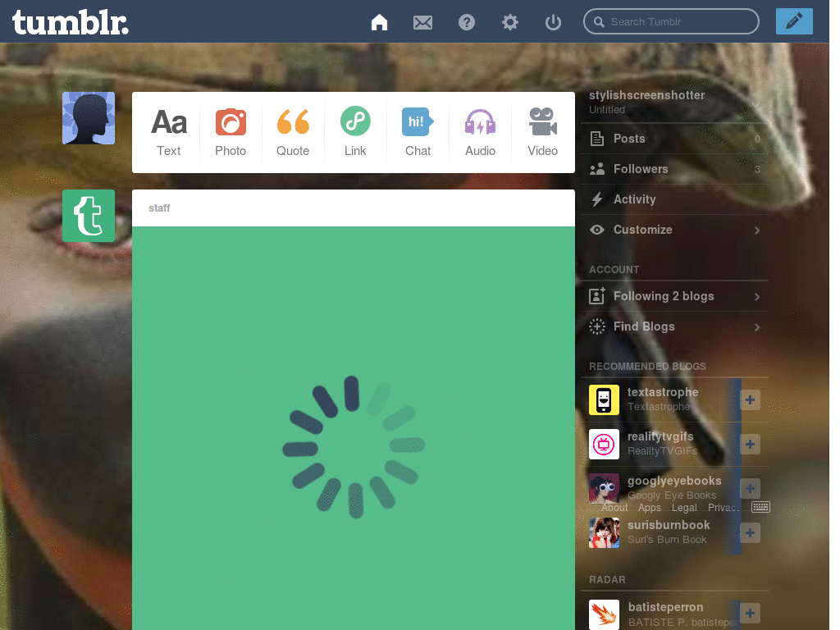Click the Posts document icon
This screenshot has width=840, height=630.
click(x=597, y=139)
